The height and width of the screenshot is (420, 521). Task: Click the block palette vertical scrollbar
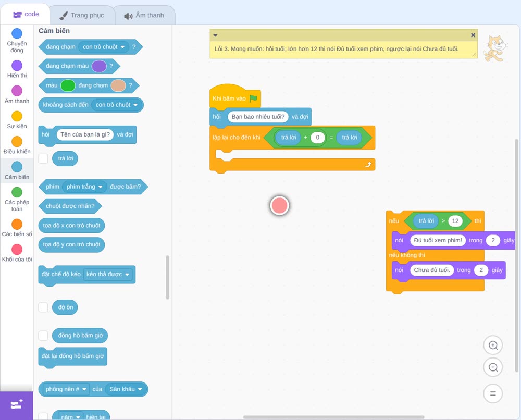click(x=167, y=277)
